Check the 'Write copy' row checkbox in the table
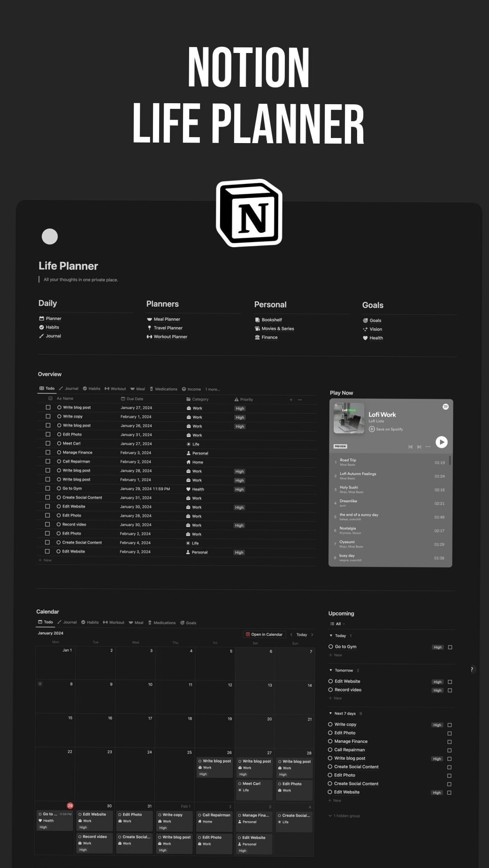 [48, 416]
